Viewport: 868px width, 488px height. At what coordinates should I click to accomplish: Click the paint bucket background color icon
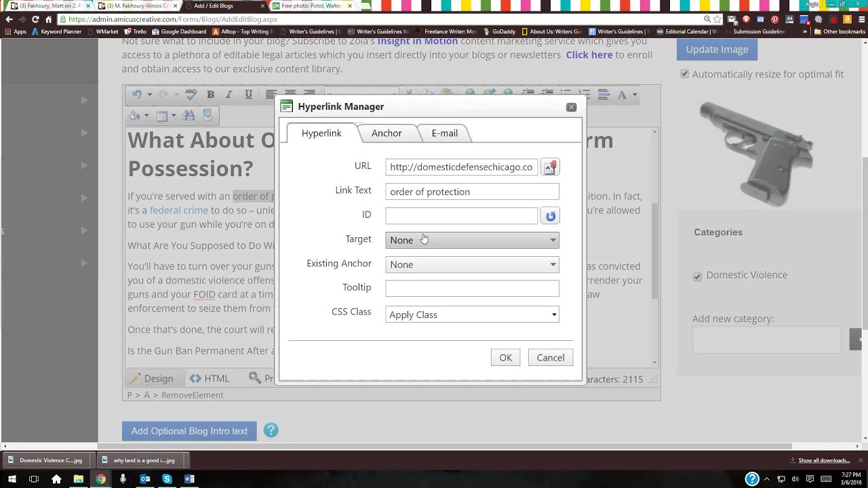tap(135, 116)
